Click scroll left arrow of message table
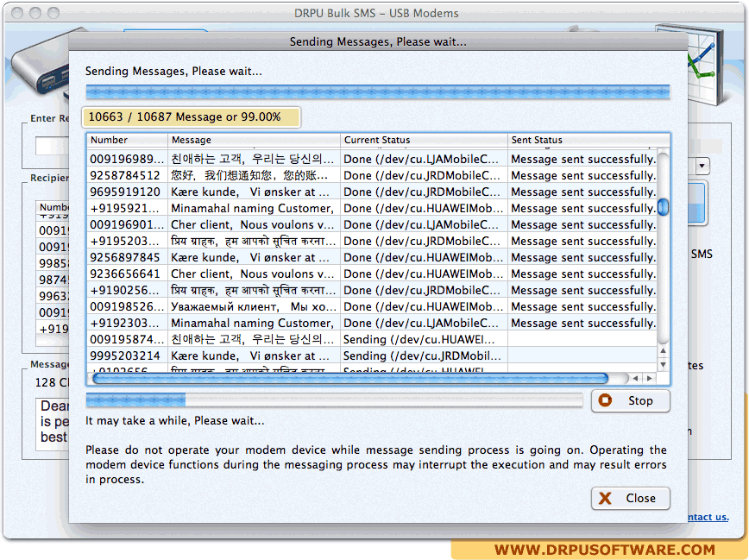This screenshot has height=560, width=749. click(635, 378)
